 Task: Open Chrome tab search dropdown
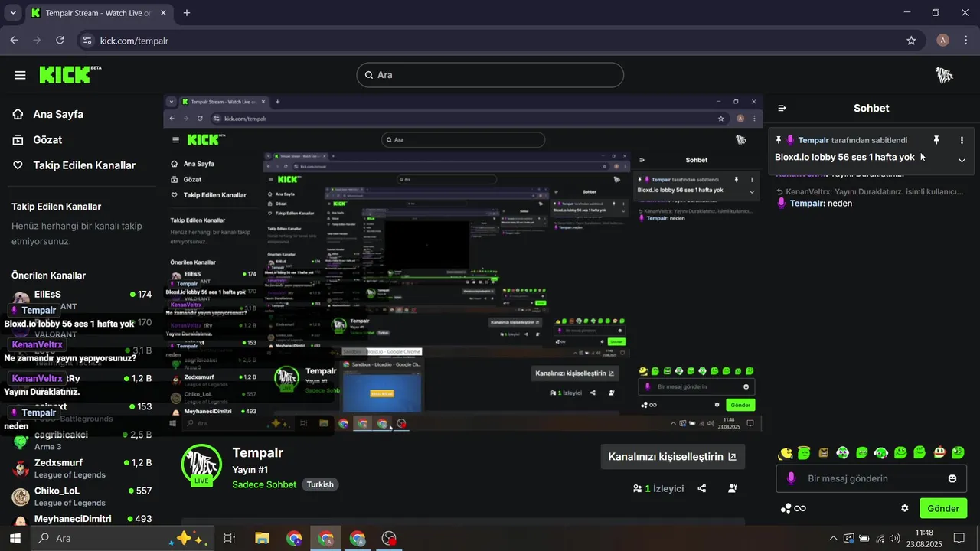click(x=14, y=13)
